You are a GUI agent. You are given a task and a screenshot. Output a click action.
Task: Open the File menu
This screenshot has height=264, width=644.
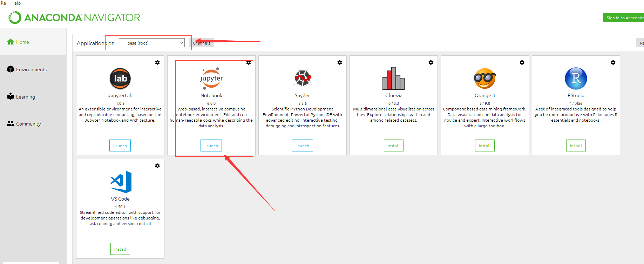3,3
